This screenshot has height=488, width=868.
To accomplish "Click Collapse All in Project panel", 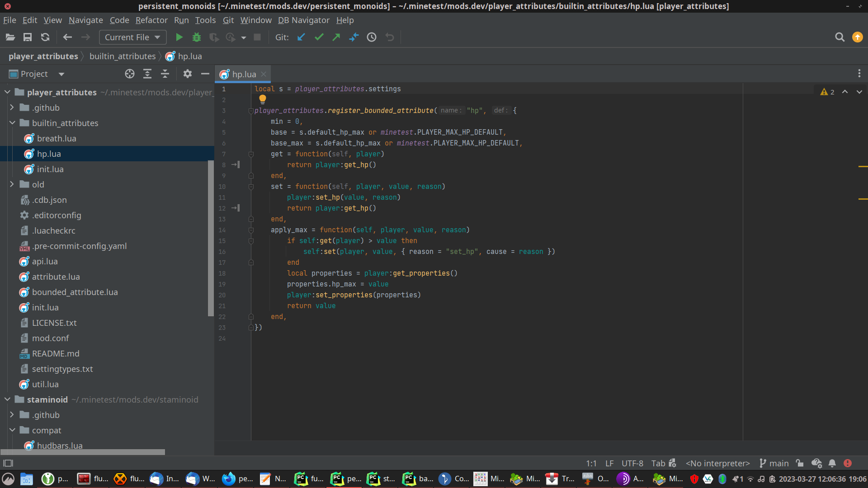I will (165, 74).
